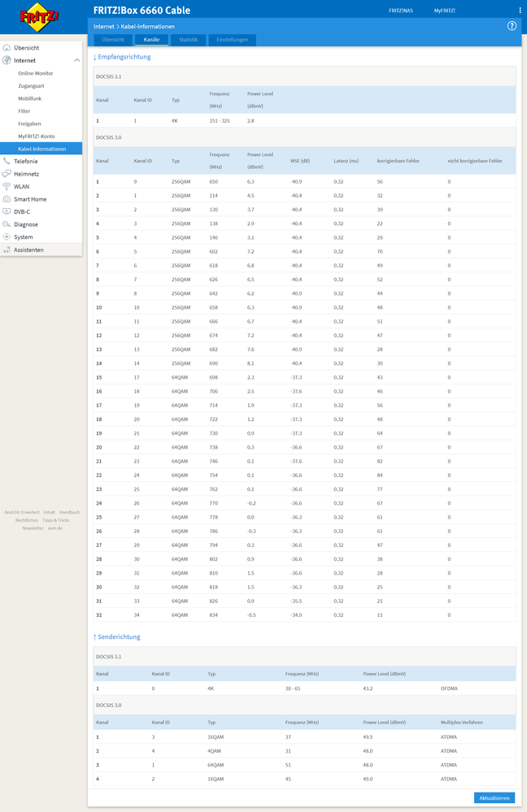Open Zugangsart in sidebar
The height and width of the screenshot is (812, 527).
31,86
